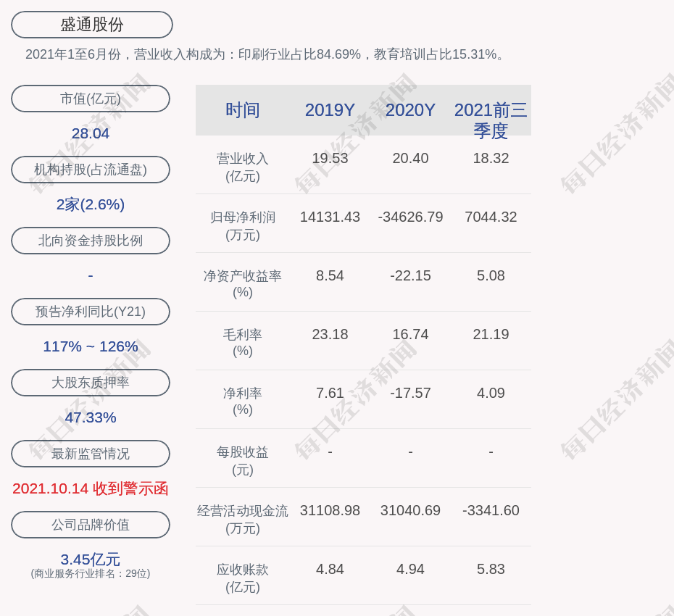Select the 3.45亿元 brand value
674x616 pixels.
pyautogui.click(x=91, y=559)
